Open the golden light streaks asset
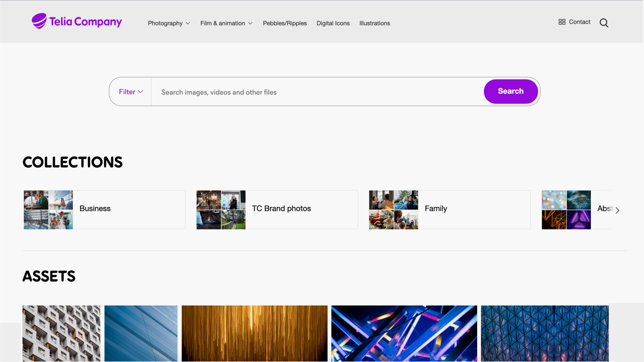This screenshot has width=644, height=362. pos(254,333)
